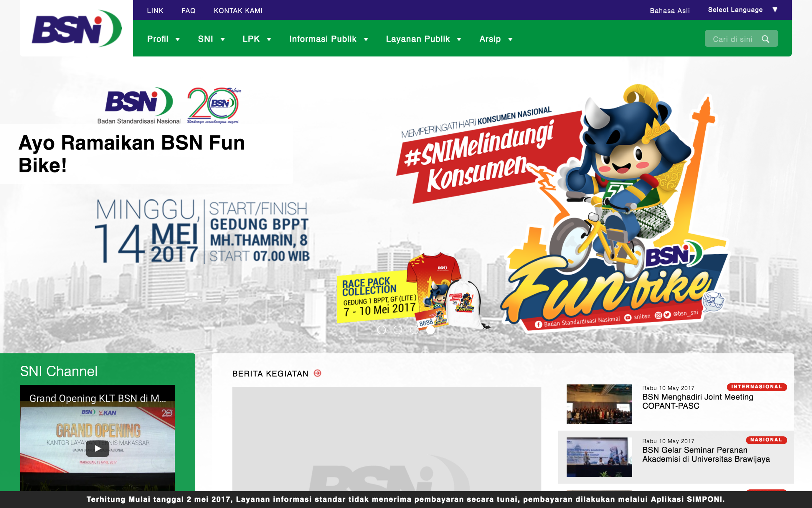Open the Brawijaya seminar thumbnail

tap(599, 457)
